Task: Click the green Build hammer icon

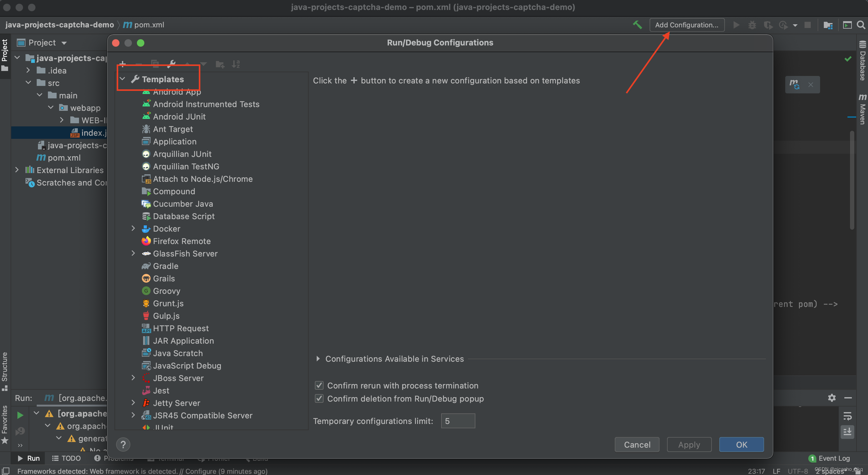Action: 637,25
